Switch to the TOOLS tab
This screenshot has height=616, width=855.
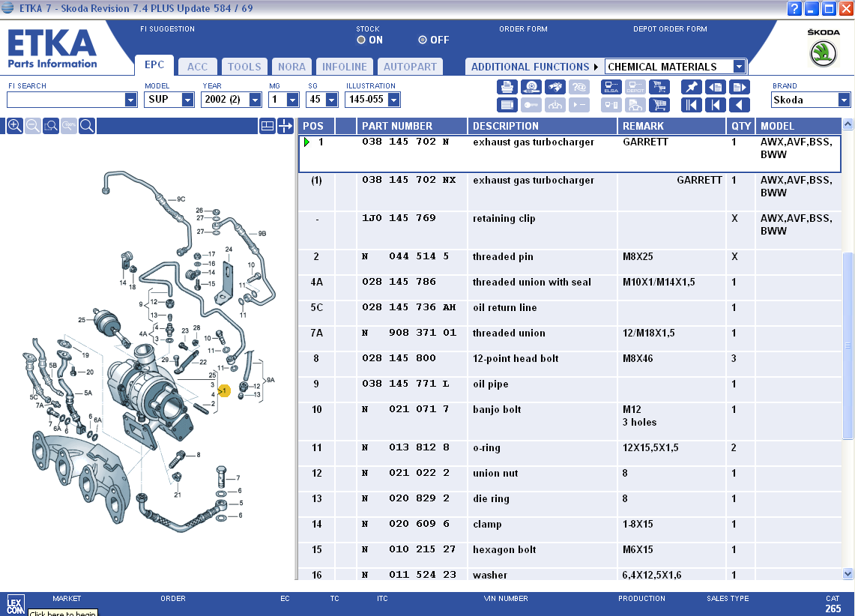pyautogui.click(x=244, y=67)
